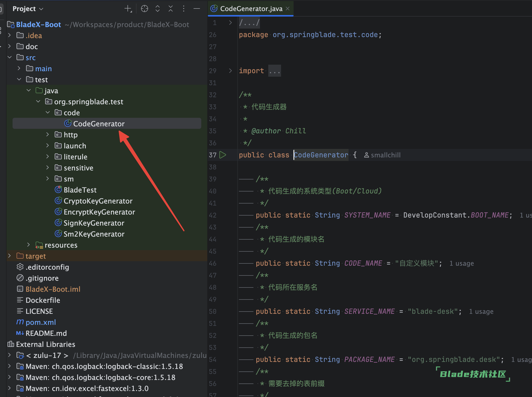Viewport: 532px width, 397px height.
Task: Click green Run gutter icon at line 37
Action: 223,155
